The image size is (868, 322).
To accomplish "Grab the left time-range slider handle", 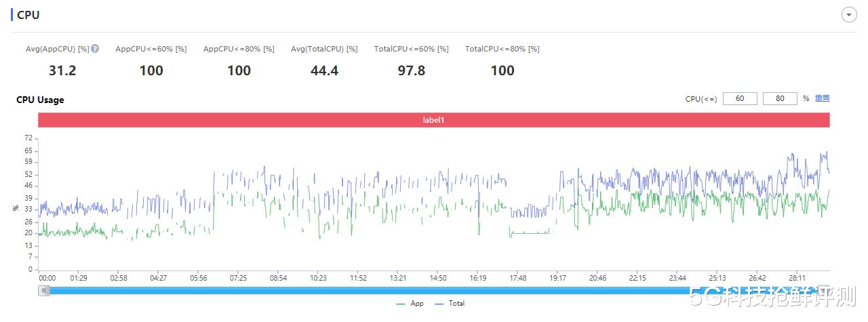I will coord(44,291).
